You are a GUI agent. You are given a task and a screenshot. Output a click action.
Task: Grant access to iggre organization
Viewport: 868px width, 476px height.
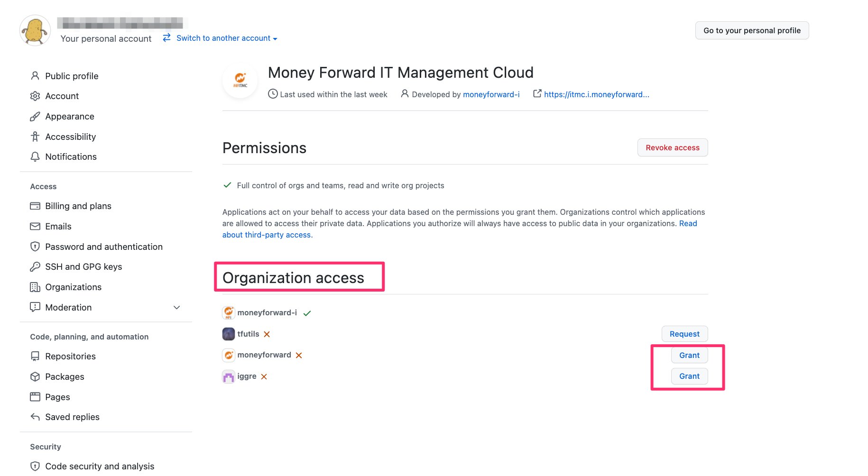[689, 376]
